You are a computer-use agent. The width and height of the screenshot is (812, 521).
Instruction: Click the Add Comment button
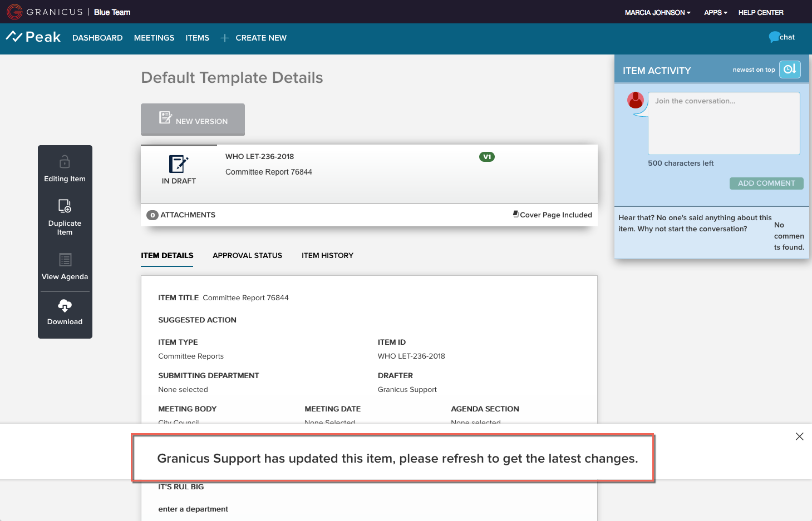pos(766,183)
